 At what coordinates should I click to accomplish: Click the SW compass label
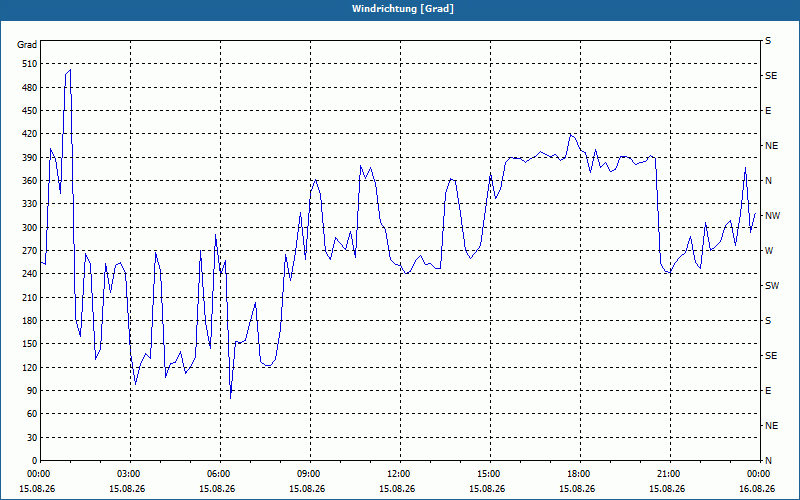click(772, 286)
